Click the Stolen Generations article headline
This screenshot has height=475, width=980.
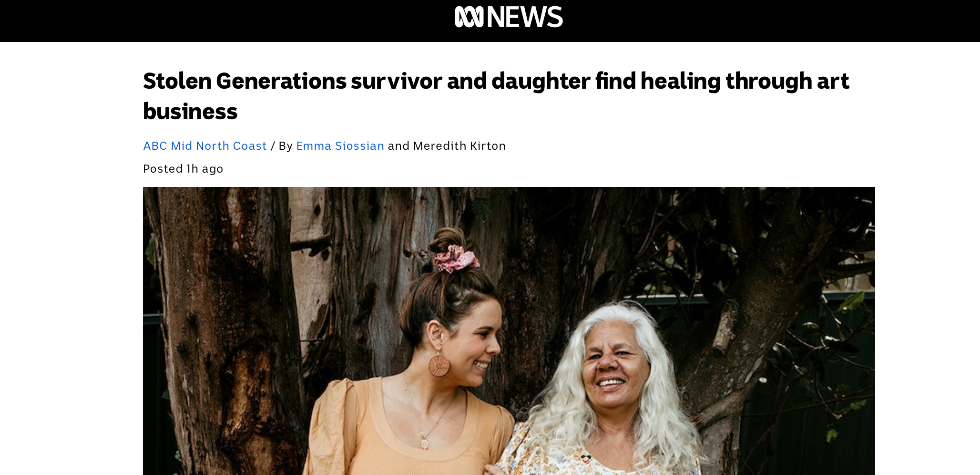pyautogui.click(x=496, y=96)
